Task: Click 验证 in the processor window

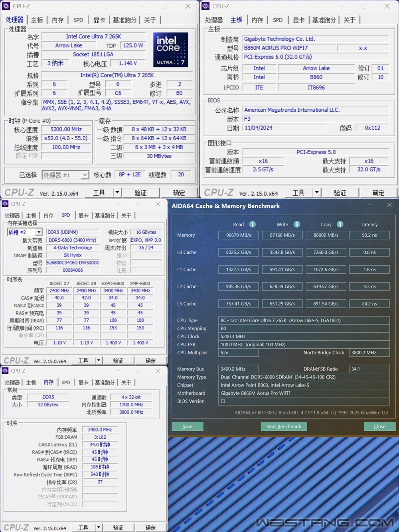Action: pos(140,192)
